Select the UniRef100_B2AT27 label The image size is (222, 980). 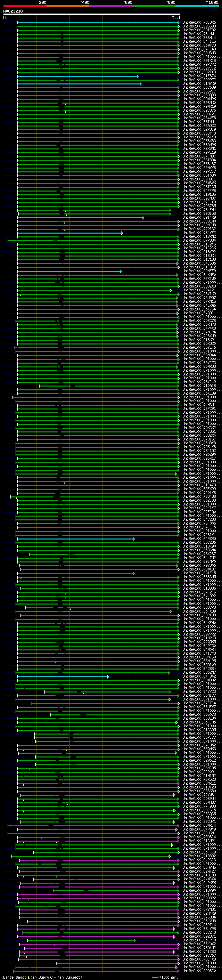[x=199, y=872]
